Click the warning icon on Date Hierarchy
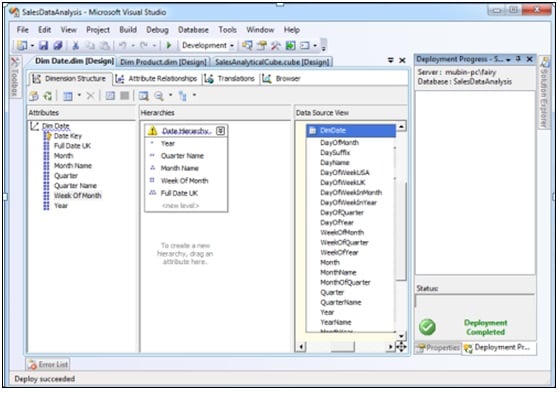This screenshot has height=394, width=559. click(x=153, y=131)
